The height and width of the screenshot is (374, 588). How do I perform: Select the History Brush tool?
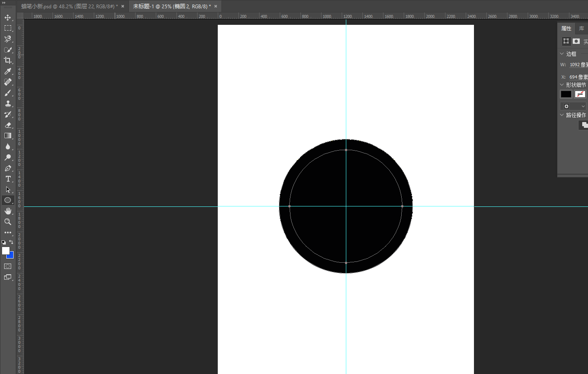tap(7, 114)
